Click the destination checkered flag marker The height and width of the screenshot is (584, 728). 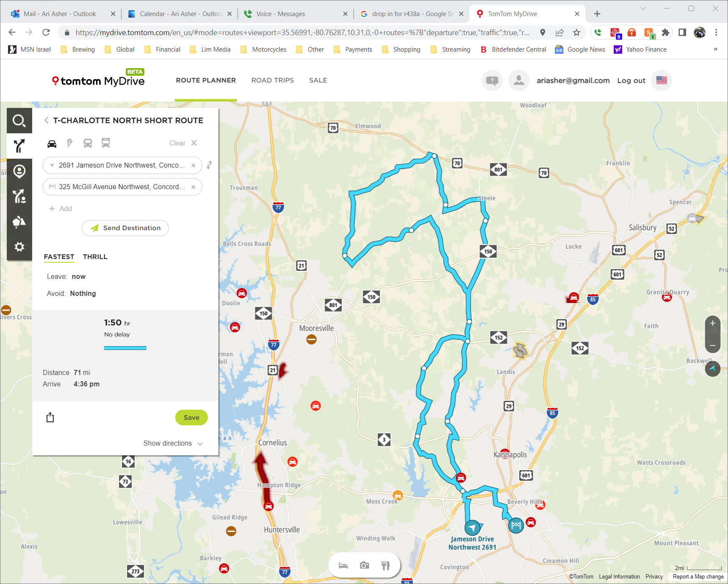(x=516, y=526)
